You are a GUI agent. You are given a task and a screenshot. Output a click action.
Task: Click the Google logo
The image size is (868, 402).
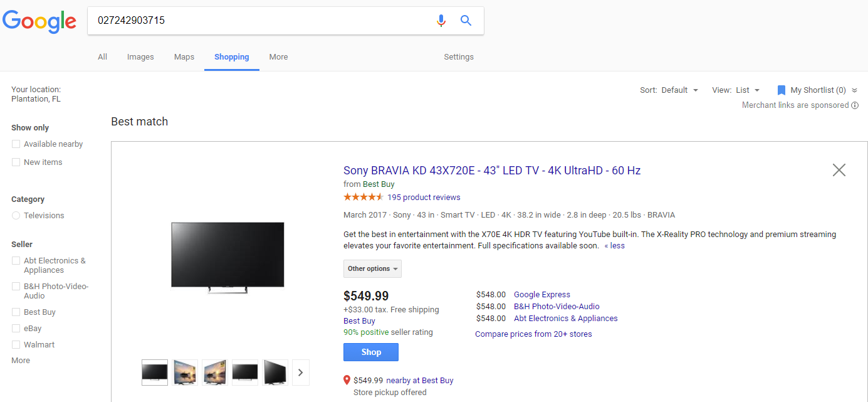point(39,21)
